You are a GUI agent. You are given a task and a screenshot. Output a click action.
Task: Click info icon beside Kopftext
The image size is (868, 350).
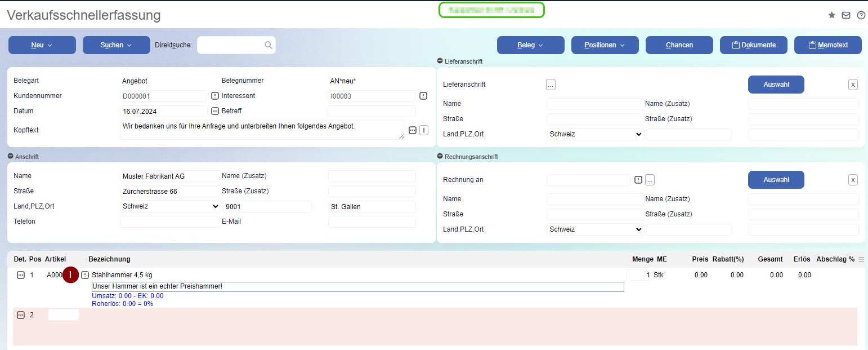point(424,130)
